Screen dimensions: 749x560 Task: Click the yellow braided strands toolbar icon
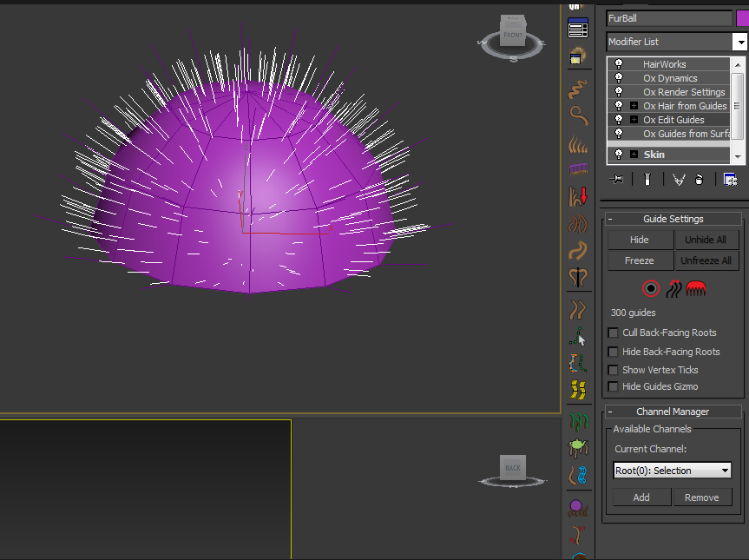[578, 390]
